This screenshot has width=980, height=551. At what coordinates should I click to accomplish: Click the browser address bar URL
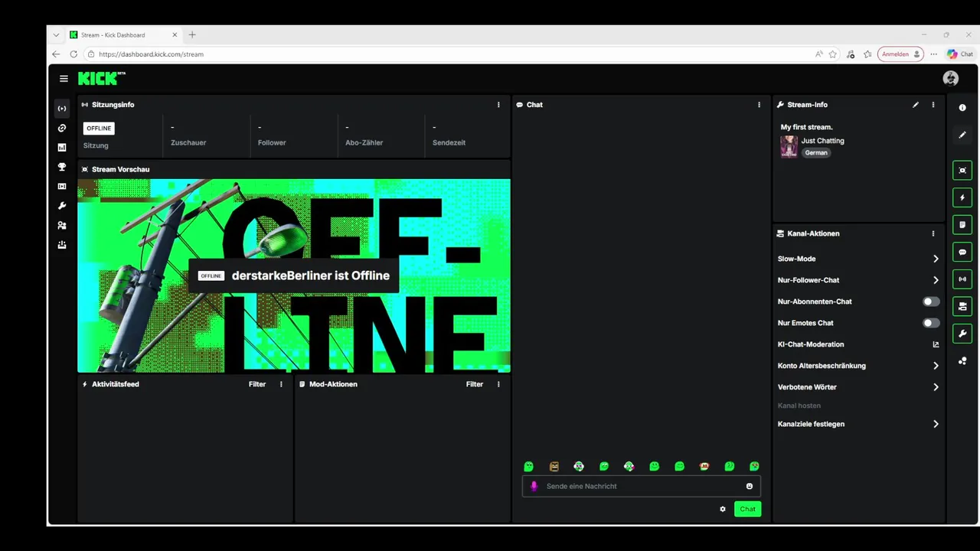(x=151, y=54)
